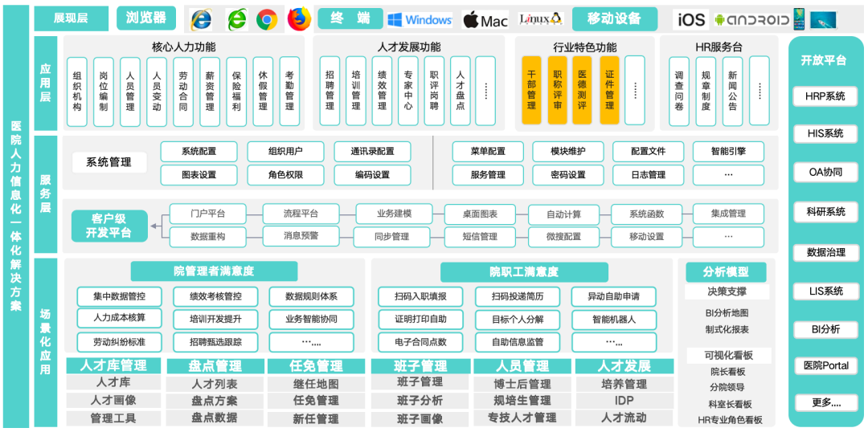Click the iOS logo

(x=691, y=20)
